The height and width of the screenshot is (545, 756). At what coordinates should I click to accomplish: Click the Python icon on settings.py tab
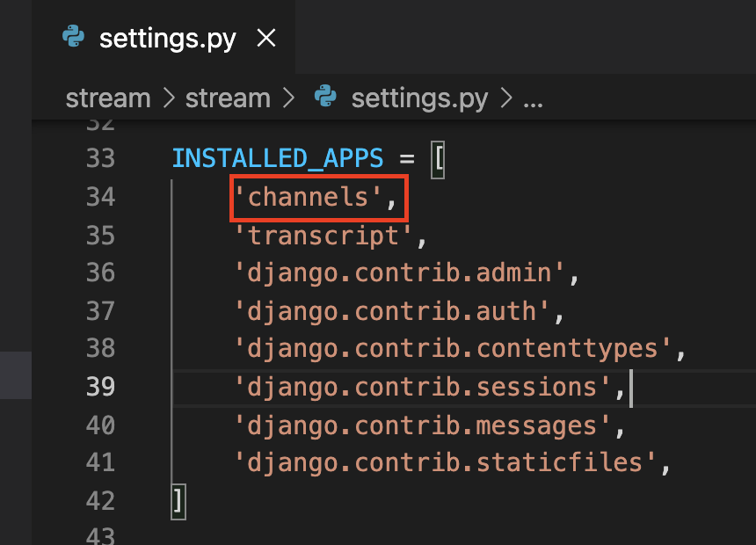(x=73, y=36)
